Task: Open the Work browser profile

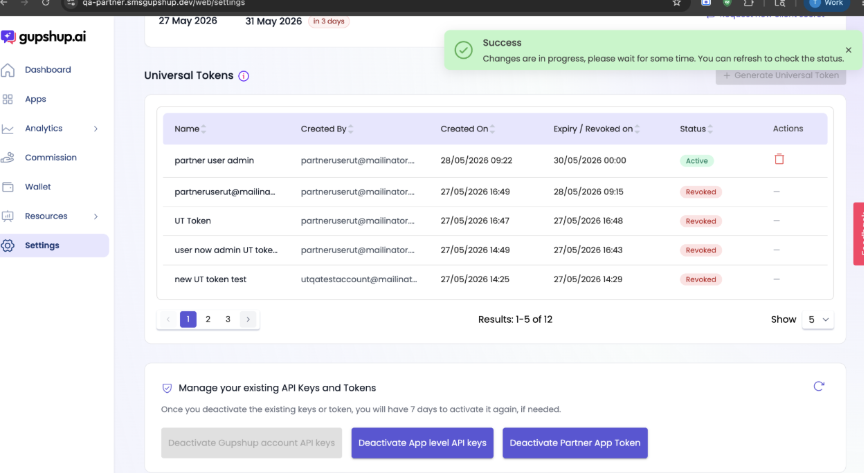Action: pyautogui.click(x=829, y=3)
